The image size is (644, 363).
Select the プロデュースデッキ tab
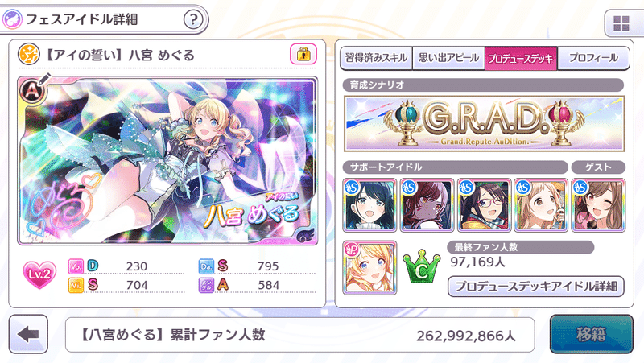pyautogui.click(x=521, y=58)
